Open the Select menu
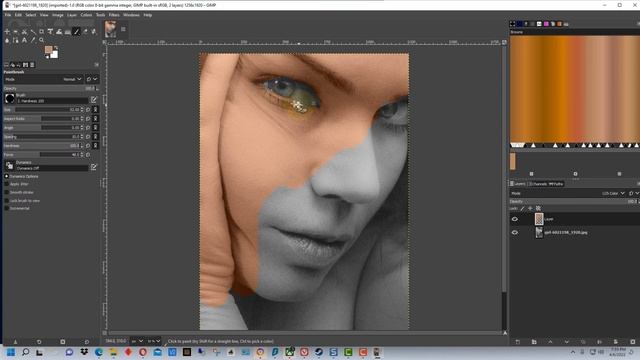 point(31,15)
